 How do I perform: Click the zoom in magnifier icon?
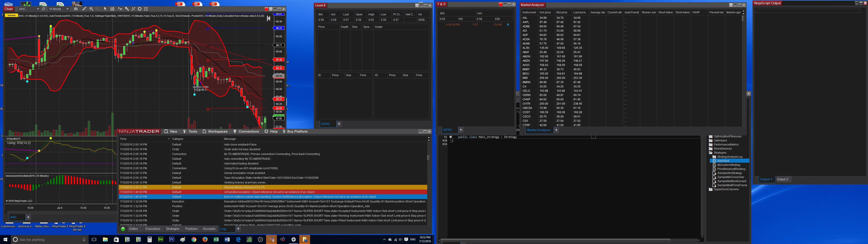[91, 9]
